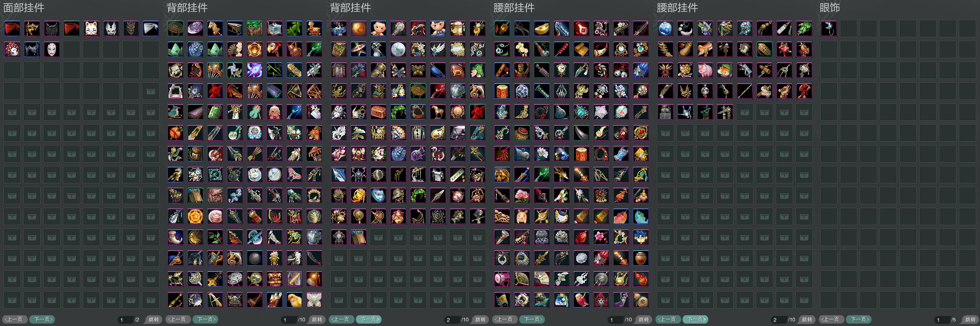Click 上一页 in the page-2 背部挂件 panel
Screen dimensions: 980x326
[x=341, y=319]
